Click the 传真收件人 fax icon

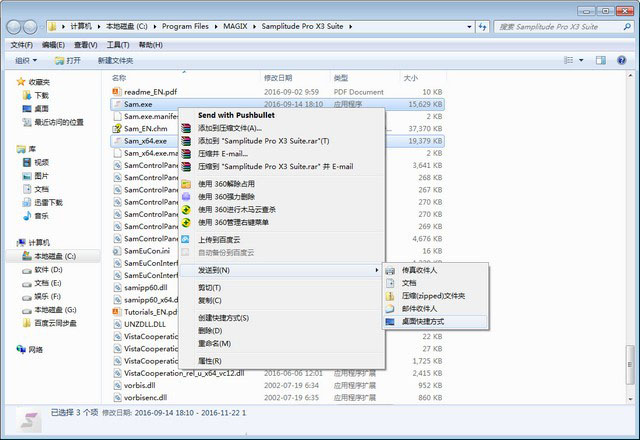390,270
